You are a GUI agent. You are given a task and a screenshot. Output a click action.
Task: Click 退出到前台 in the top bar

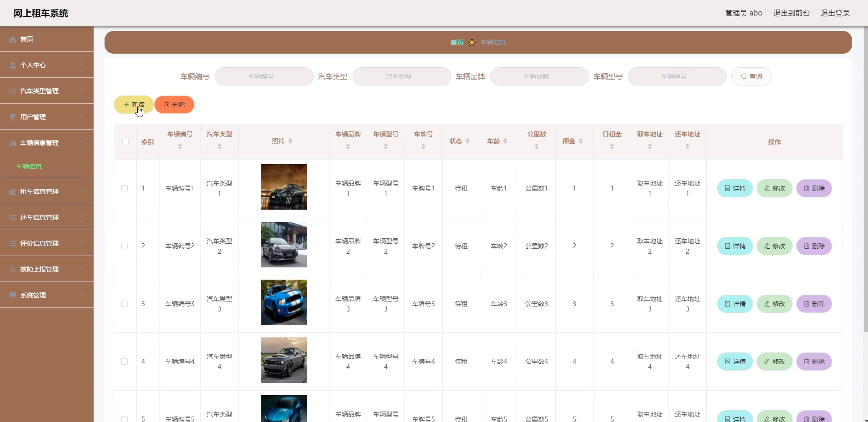tap(791, 13)
